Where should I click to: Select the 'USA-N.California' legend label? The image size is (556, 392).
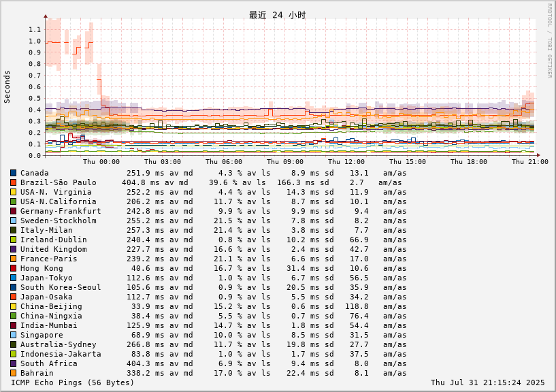click(x=58, y=201)
